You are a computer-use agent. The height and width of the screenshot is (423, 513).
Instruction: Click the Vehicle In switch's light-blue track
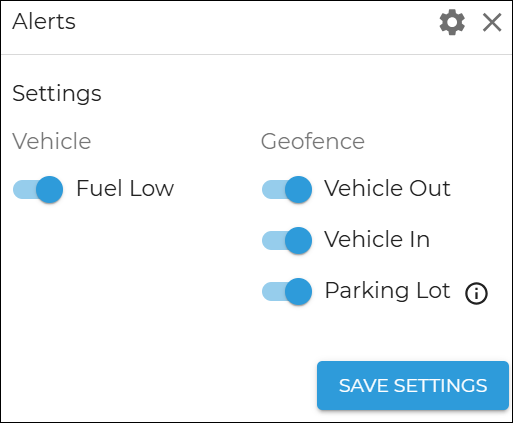pos(273,240)
